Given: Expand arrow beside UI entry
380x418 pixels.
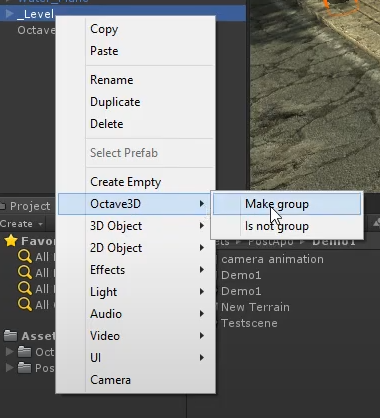Looking at the screenshot, I should 202,358.
